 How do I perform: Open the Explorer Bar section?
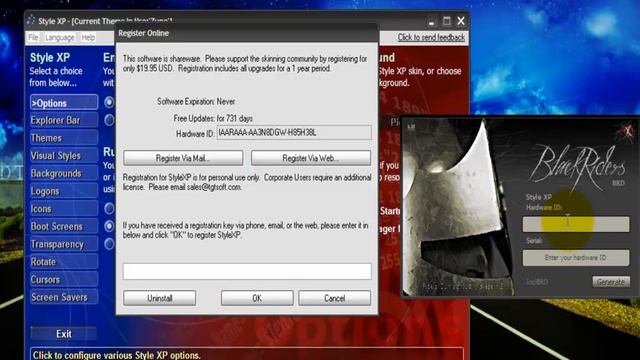tap(64, 120)
